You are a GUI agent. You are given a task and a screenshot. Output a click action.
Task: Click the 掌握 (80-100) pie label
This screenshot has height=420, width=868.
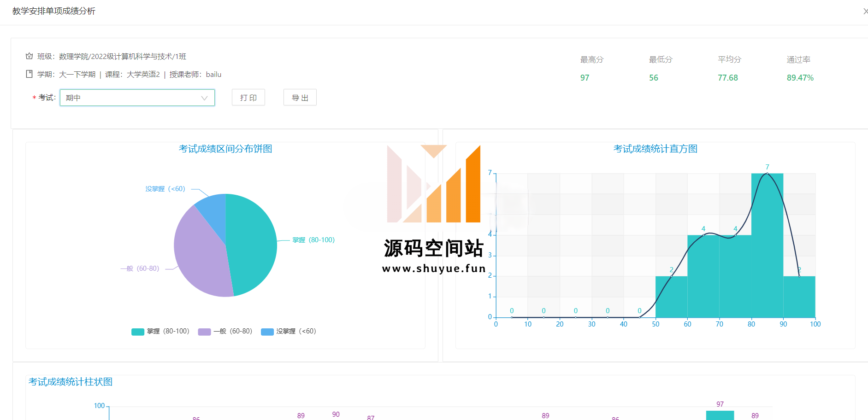[313, 240]
